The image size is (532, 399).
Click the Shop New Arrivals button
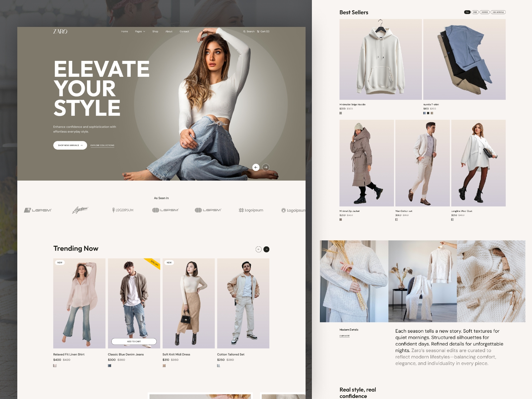(70, 145)
